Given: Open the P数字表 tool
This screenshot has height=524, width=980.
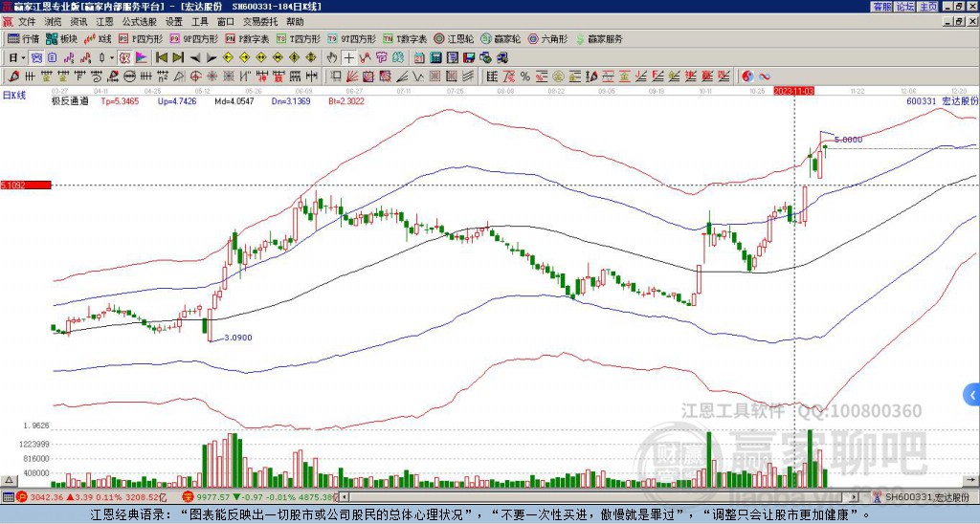Looking at the screenshot, I should pos(247,38).
